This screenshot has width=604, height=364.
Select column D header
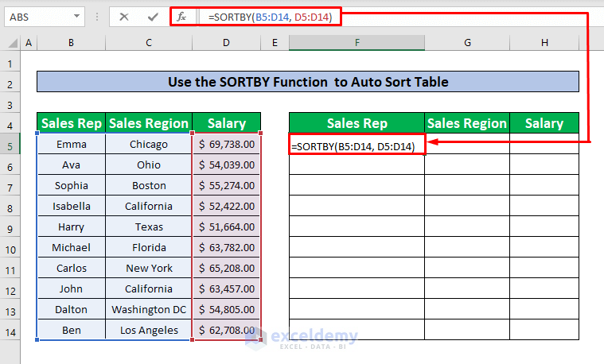227,42
